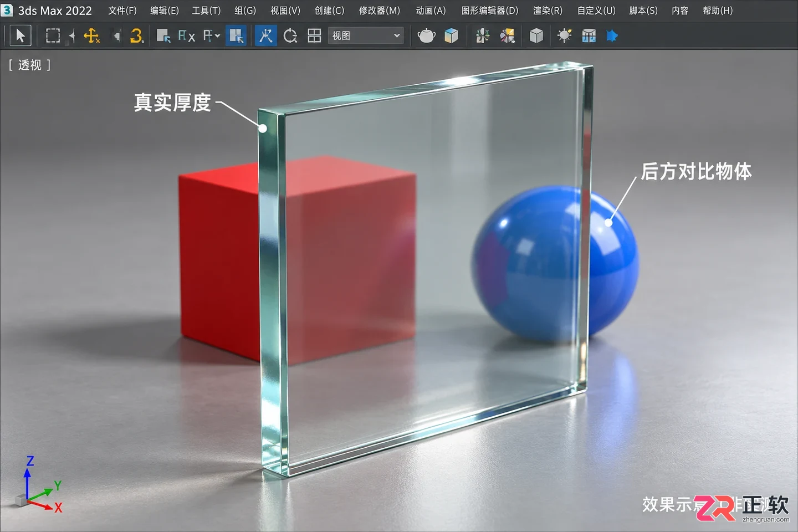This screenshot has width=798, height=532.
Task: Click the green pinwheel toolbar icon
Action: tap(483, 36)
